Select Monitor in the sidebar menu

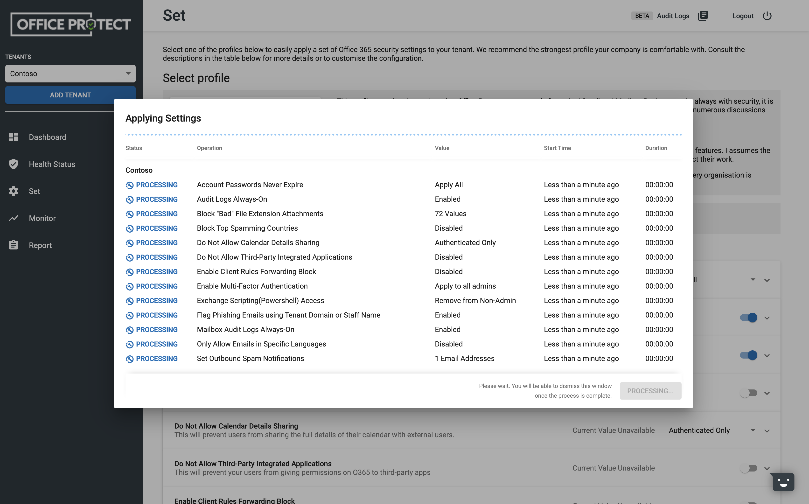[x=42, y=218]
